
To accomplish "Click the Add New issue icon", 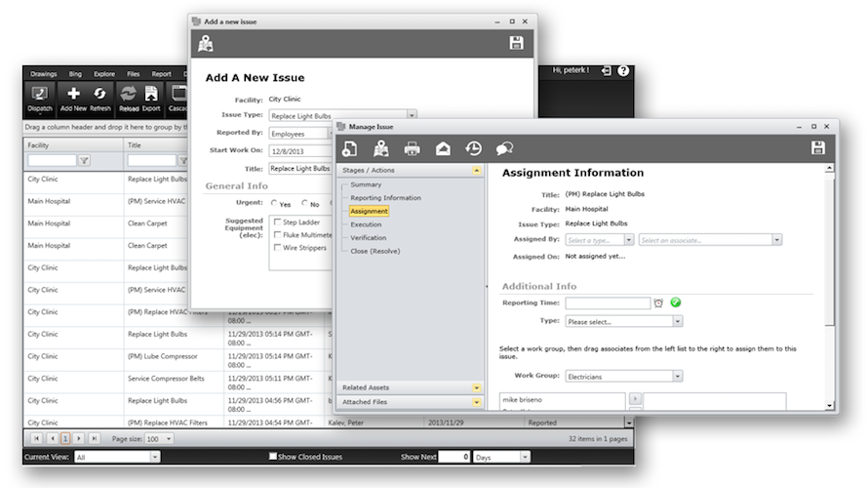I will [73, 95].
